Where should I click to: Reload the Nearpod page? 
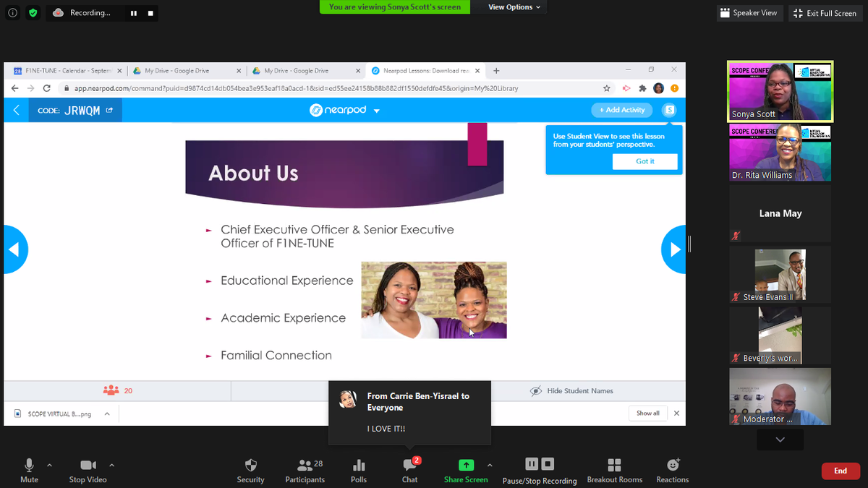pos(47,88)
